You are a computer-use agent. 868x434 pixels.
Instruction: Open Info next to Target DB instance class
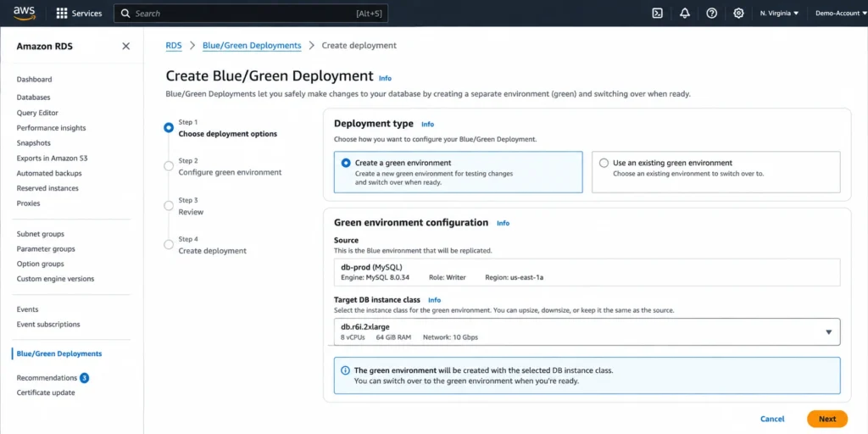pyautogui.click(x=435, y=300)
